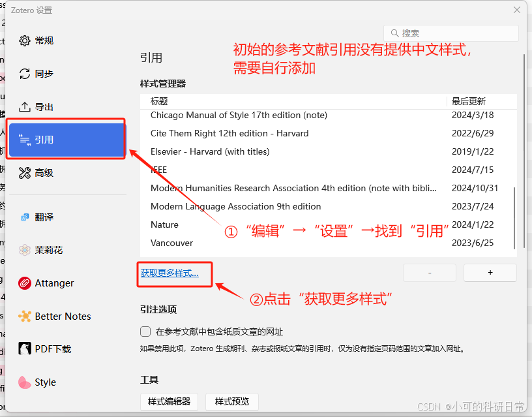Enable URLs for paper articles checkbox
The height and width of the screenshot is (417, 532).
[x=145, y=332]
